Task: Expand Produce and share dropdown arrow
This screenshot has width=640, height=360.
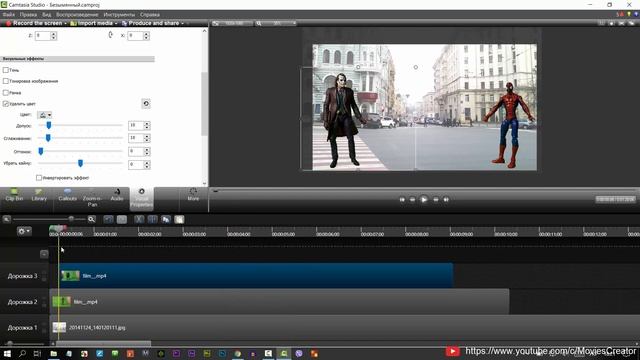Action: 182,23
